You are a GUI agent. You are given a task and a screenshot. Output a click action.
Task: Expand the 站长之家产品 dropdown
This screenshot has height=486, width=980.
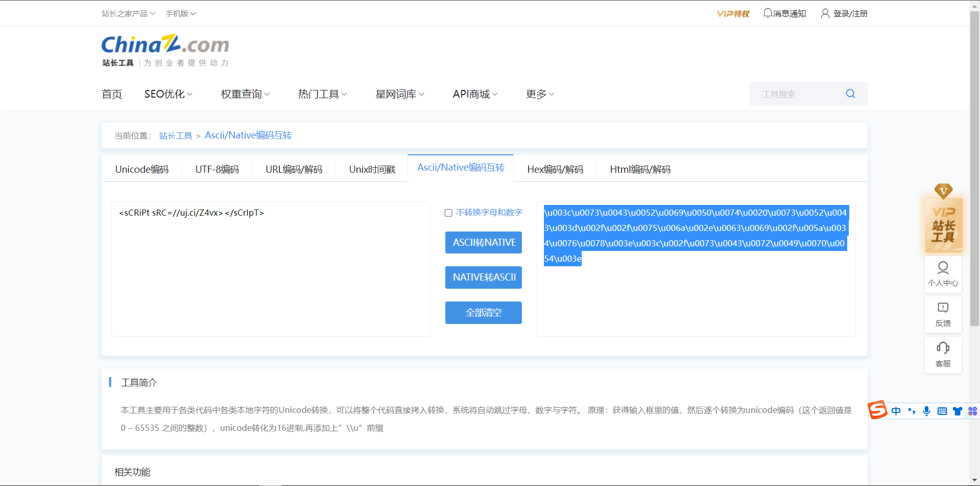coord(128,13)
